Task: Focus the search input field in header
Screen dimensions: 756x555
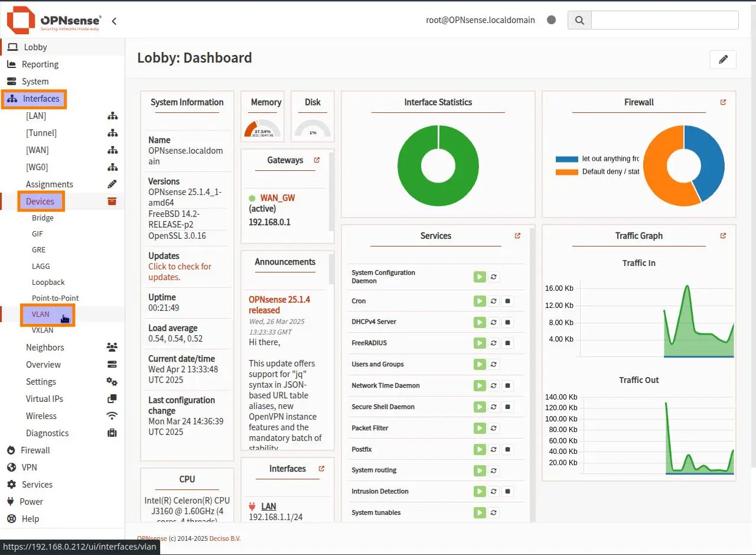Action: 665,20
